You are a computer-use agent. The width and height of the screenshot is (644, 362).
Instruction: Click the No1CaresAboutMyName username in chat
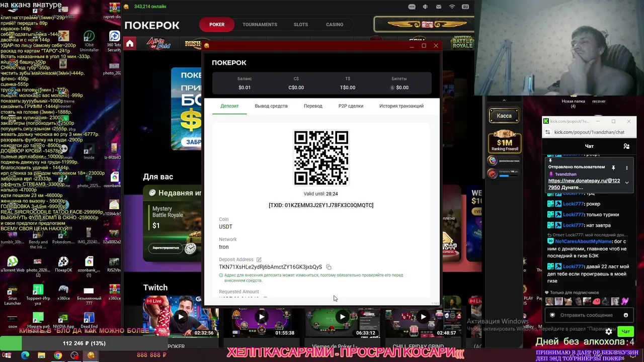pyautogui.click(x=584, y=241)
